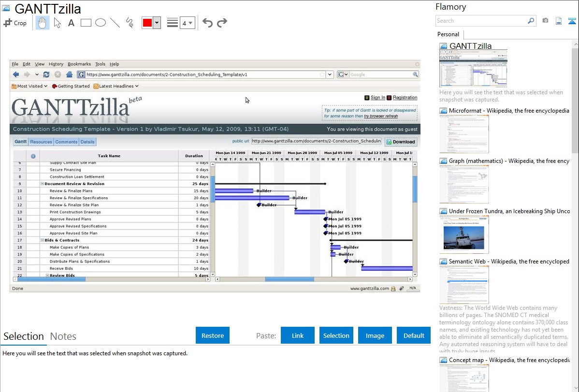Open the Graph (mathematics) snapshot thumbnail
579x392 pixels.
[x=464, y=184]
